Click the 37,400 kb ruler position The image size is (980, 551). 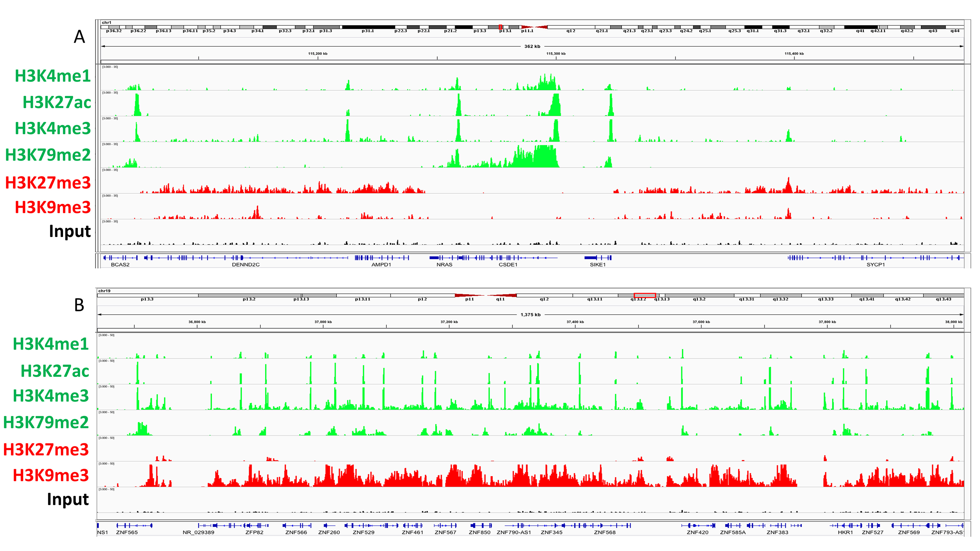tap(575, 322)
